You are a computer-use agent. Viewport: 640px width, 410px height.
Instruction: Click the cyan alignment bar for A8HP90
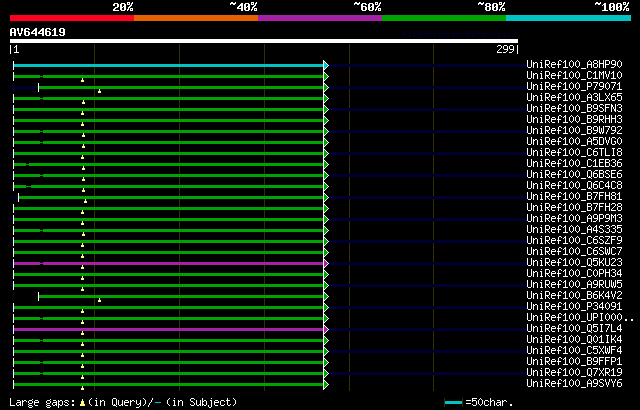[x=168, y=65]
